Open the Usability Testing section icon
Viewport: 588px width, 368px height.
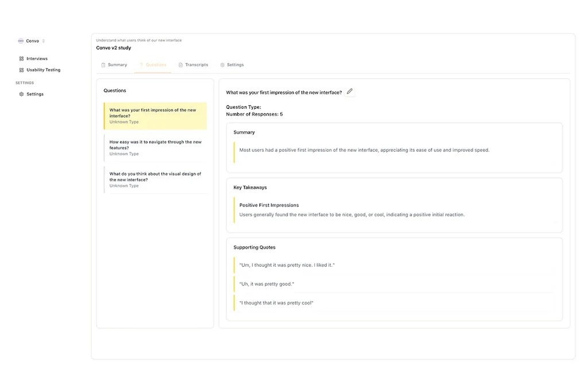click(x=21, y=70)
